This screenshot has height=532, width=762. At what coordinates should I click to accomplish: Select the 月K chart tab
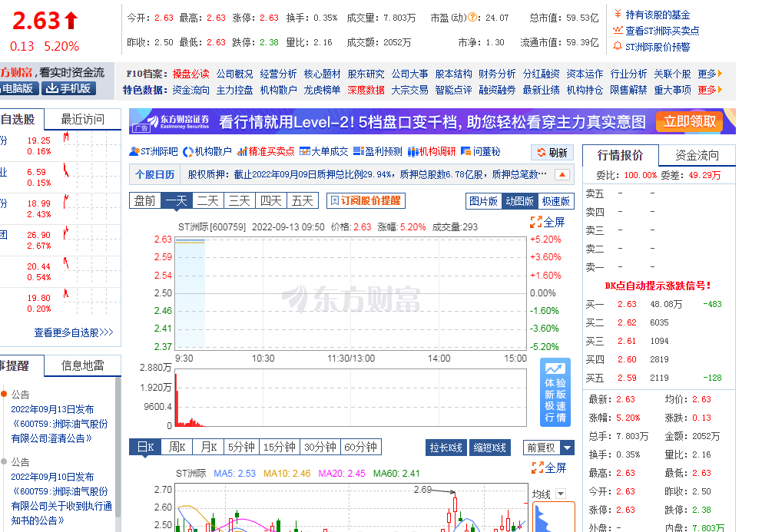(x=208, y=447)
